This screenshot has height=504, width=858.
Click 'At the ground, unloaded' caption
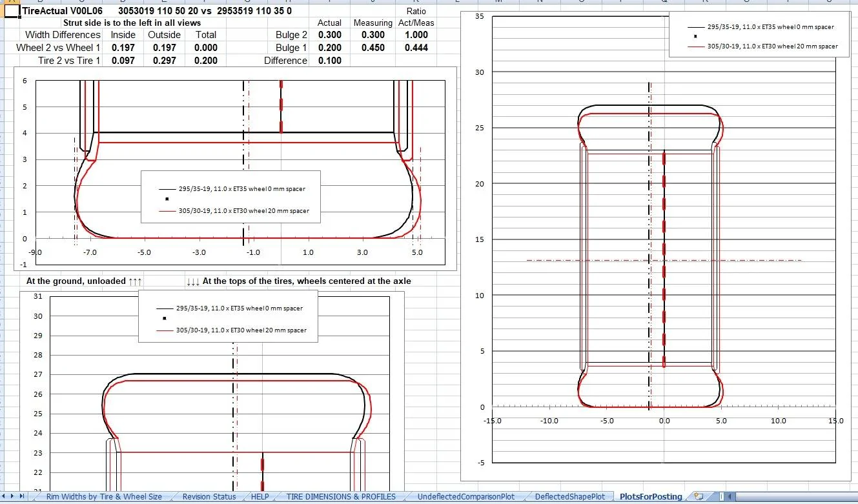84,281
